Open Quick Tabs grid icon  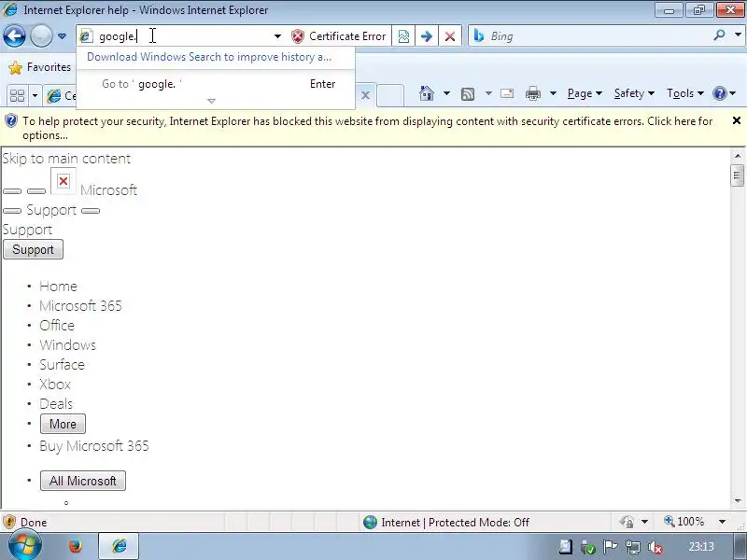17,95
